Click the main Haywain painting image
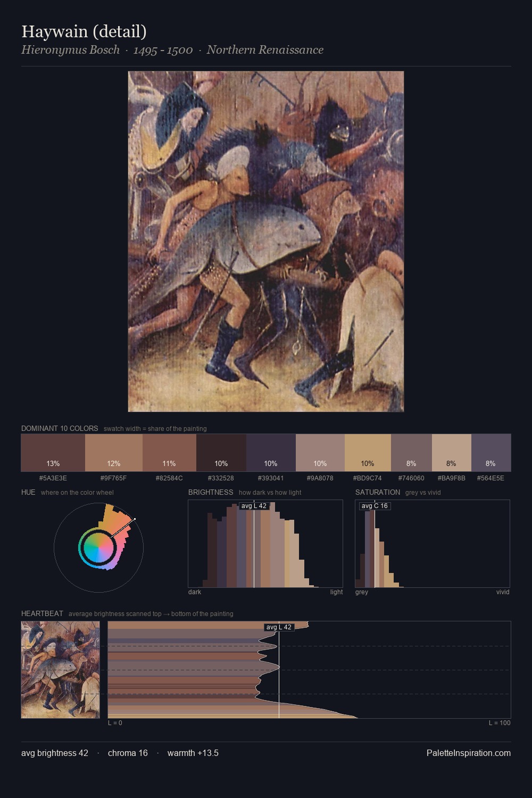The height and width of the screenshot is (798, 532). click(x=266, y=242)
